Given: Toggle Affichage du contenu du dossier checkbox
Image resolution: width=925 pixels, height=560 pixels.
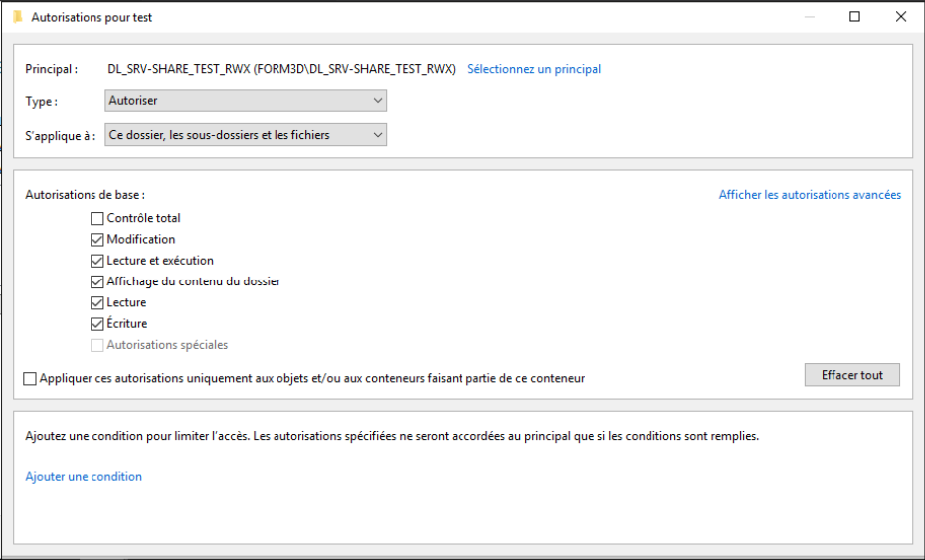Looking at the screenshot, I should point(96,282).
